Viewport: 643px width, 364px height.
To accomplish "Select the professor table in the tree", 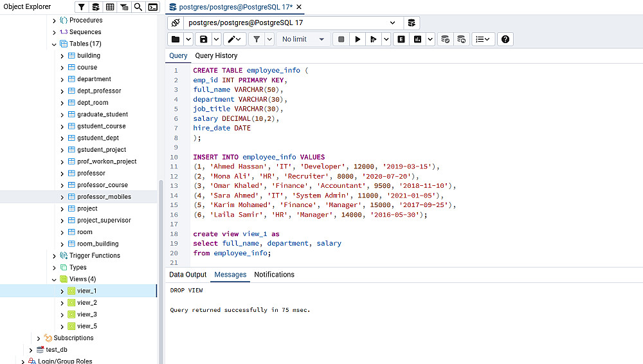I will coord(91,173).
